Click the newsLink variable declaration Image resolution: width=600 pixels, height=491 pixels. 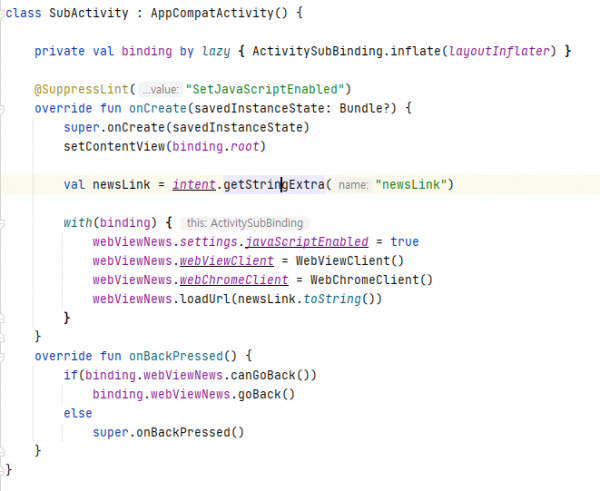coord(121,184)
